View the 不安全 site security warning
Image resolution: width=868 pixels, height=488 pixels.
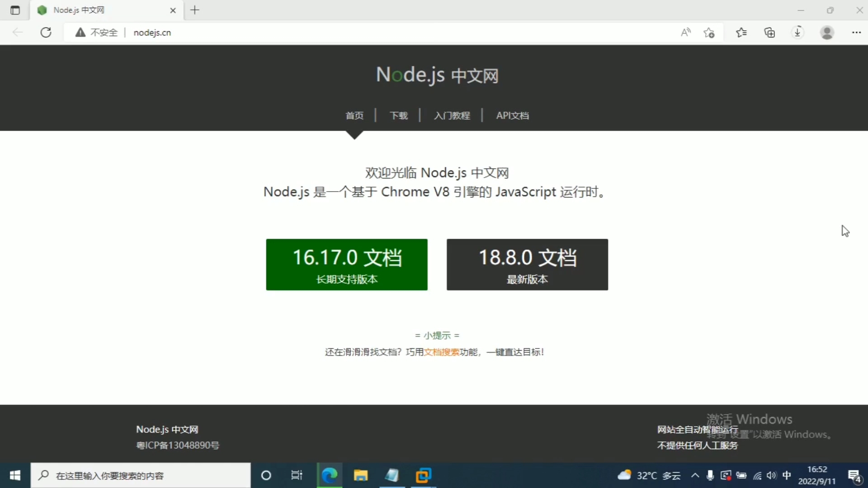[x=96, y=32]
